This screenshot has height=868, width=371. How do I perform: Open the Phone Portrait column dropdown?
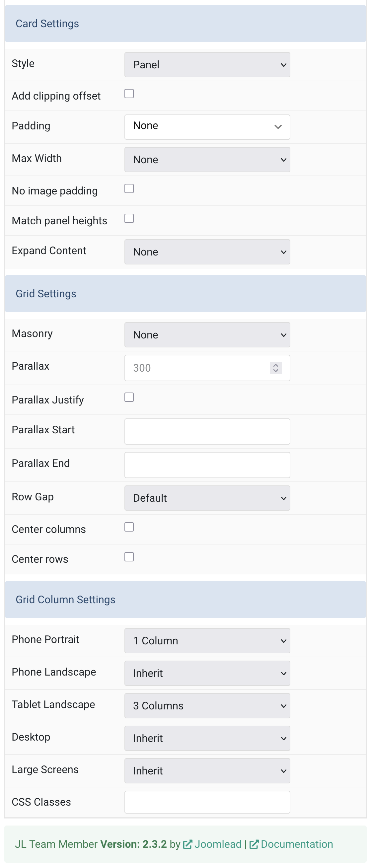(x=207, y=641)
